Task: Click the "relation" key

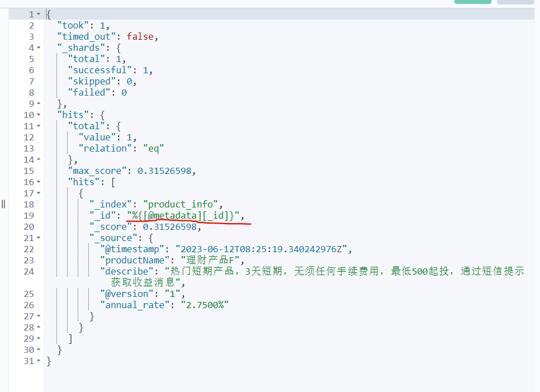Action: pos(105,148)
